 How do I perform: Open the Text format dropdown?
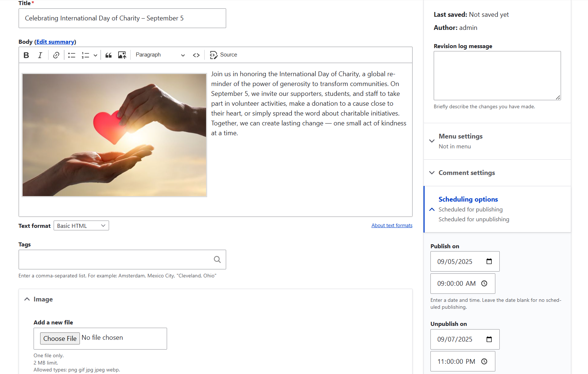[81, 226]
